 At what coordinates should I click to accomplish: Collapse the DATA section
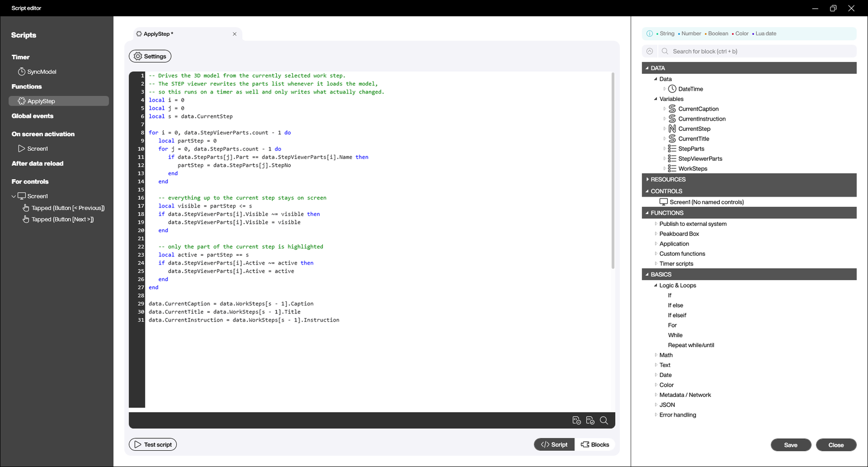[x=647, y=68]
